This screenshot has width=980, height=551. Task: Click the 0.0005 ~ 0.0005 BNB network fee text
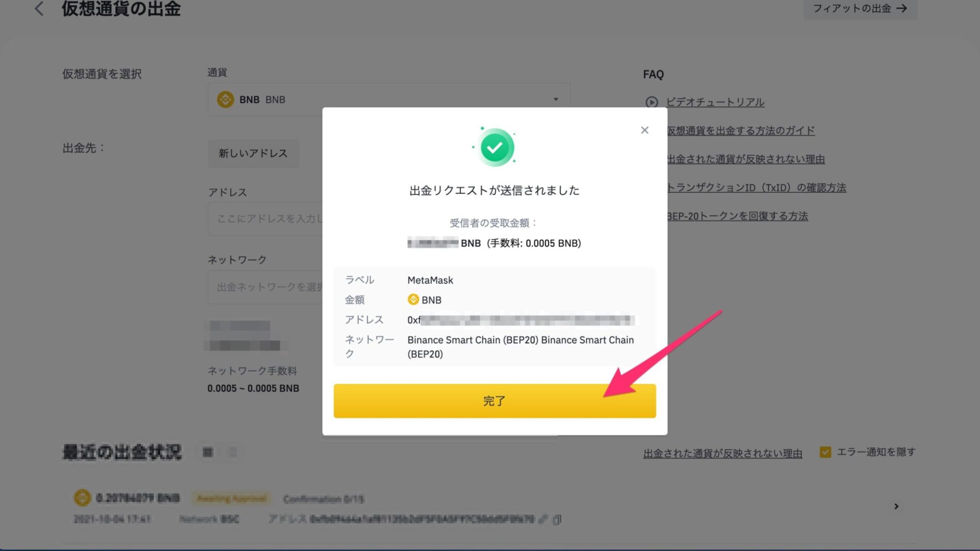(253, 388)
